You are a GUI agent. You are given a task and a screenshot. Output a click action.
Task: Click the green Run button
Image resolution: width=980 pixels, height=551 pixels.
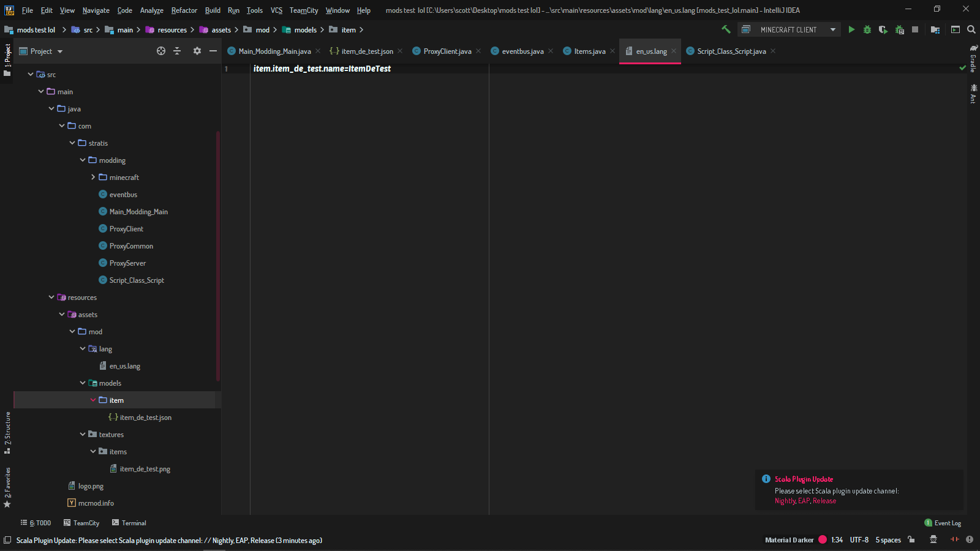tap(851, 29)
